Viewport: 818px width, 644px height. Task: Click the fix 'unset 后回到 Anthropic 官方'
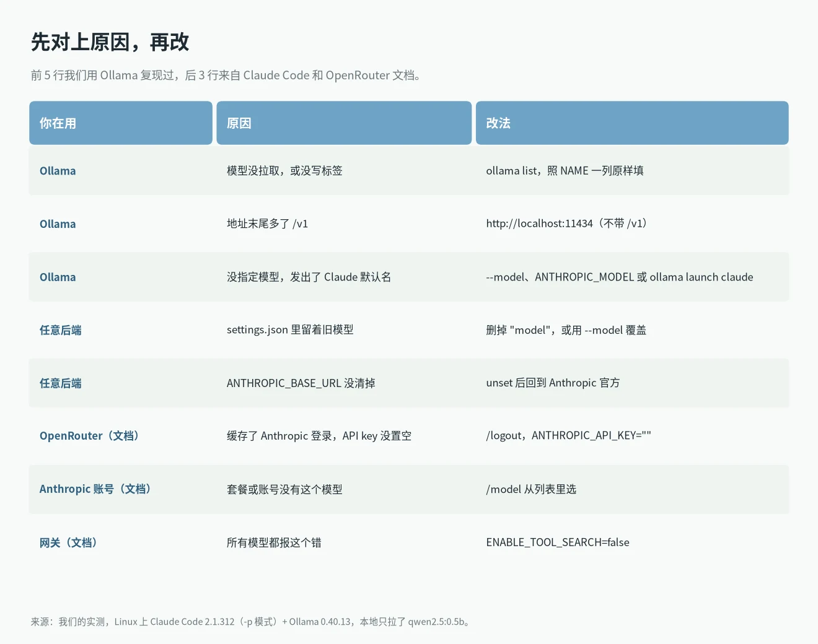coord(553,383)
